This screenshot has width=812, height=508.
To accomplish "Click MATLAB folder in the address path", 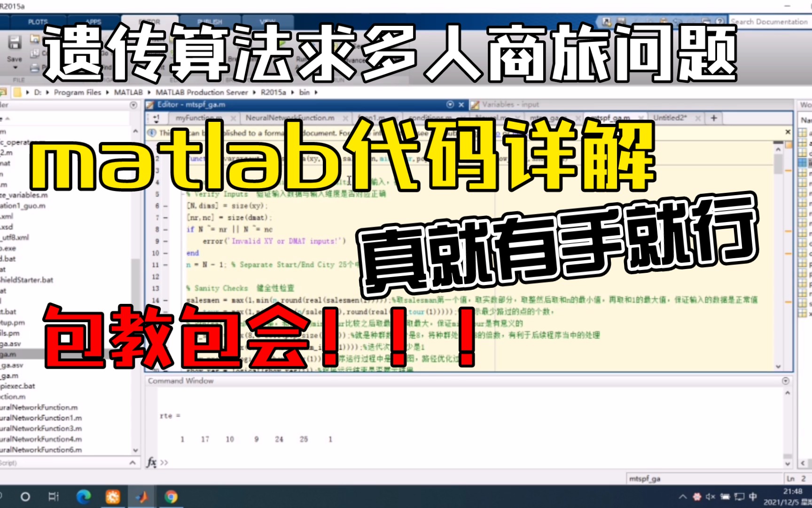I will click(x=128, y=92).
